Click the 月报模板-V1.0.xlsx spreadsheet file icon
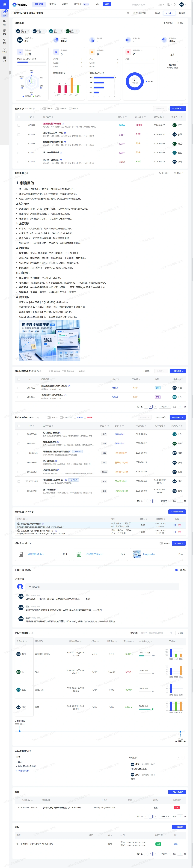The image size is (193, 868). click(79, 554)
